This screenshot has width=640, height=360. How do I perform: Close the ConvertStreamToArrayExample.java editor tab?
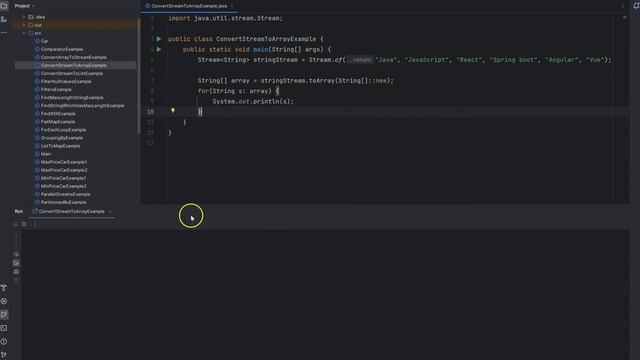pos(232,6)
